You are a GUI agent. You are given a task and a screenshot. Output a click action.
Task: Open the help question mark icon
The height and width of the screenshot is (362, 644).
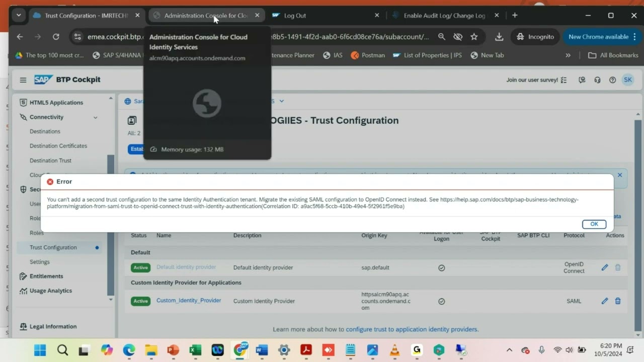(x=612, y=80)
